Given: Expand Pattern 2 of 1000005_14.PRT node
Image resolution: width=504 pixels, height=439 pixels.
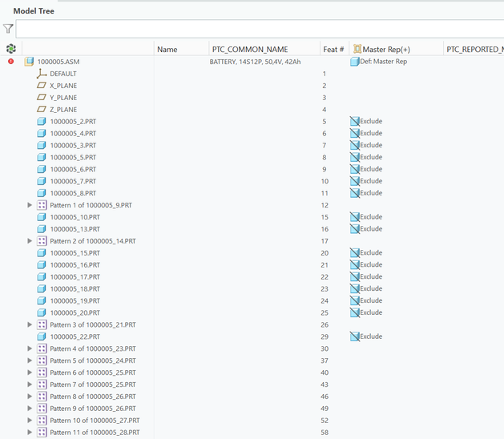Looking at the screenshot, I should pyautogui.click(x=30, y=241).
